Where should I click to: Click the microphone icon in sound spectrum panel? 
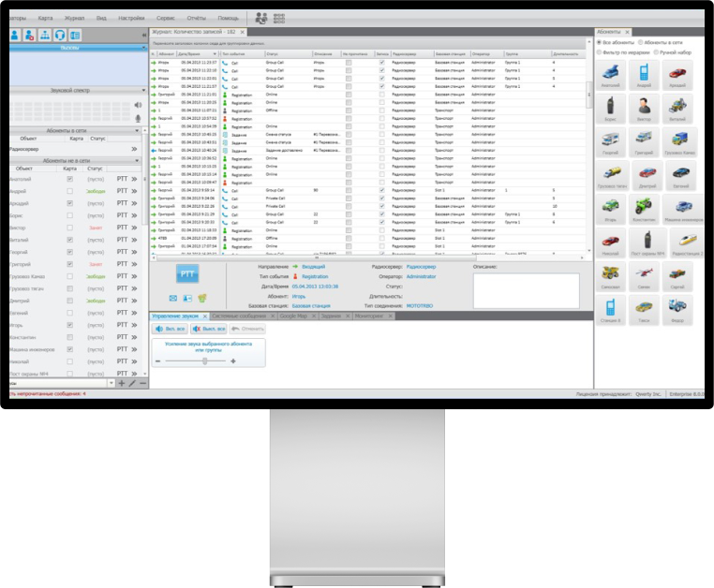pyautogui.click(x=140, y=119)
